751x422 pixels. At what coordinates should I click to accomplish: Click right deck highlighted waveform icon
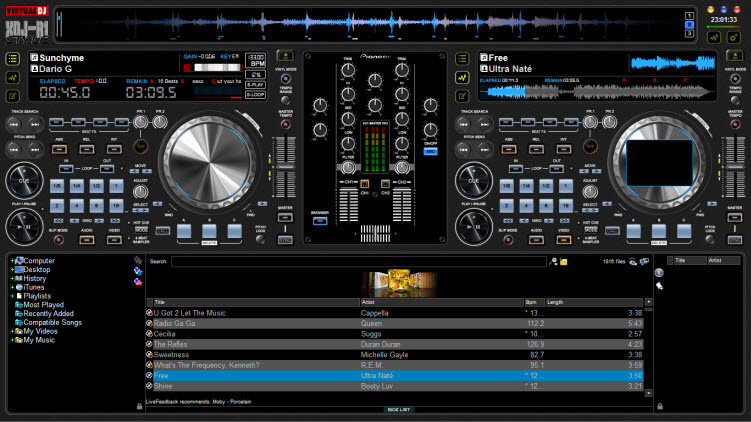[462, 77]
